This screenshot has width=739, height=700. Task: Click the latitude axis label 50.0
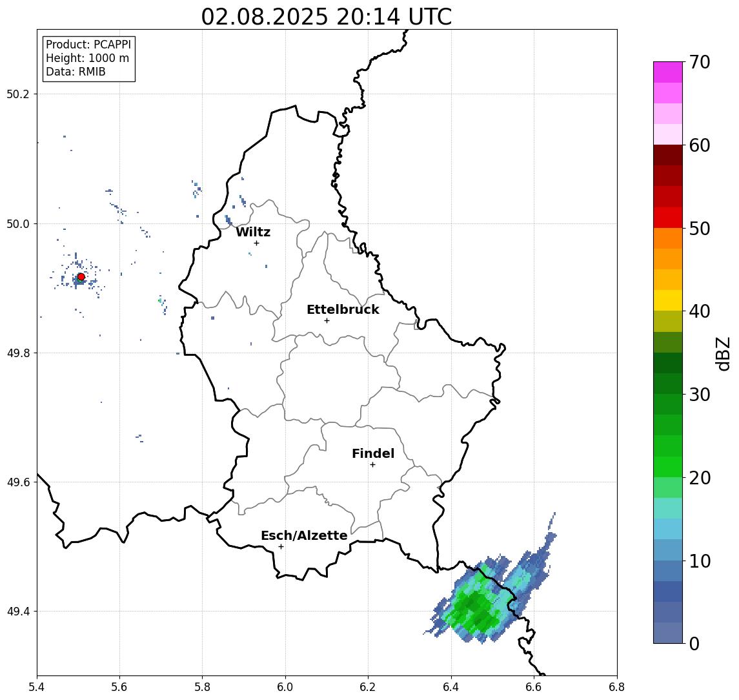[18, 223]
